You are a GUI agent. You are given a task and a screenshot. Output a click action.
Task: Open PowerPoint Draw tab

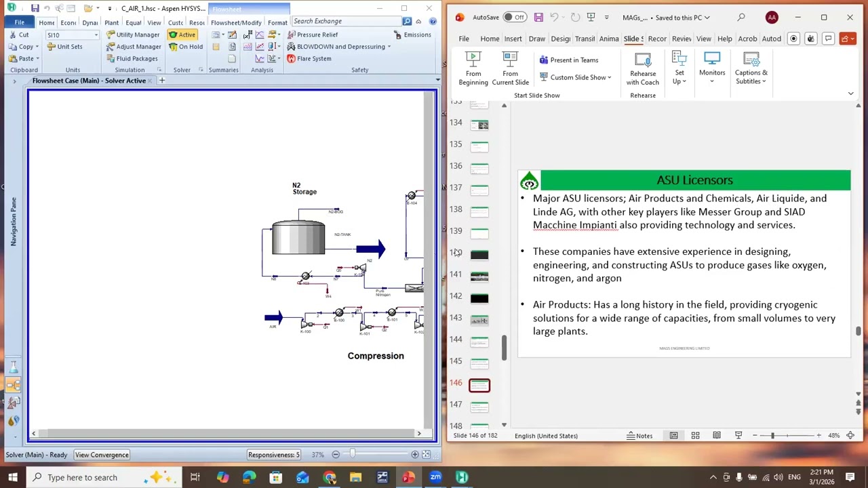pos(536,39)
